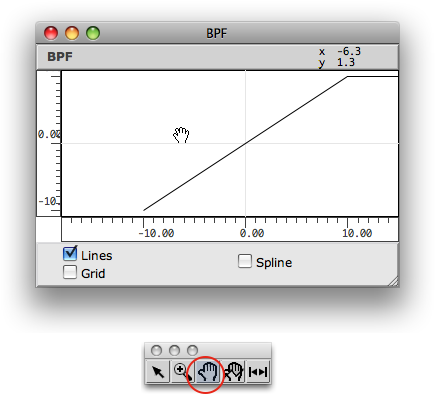437x400 pixels.
Task: Click the curve's upper breakpoint at x 10
Action: tap(347, 77)
